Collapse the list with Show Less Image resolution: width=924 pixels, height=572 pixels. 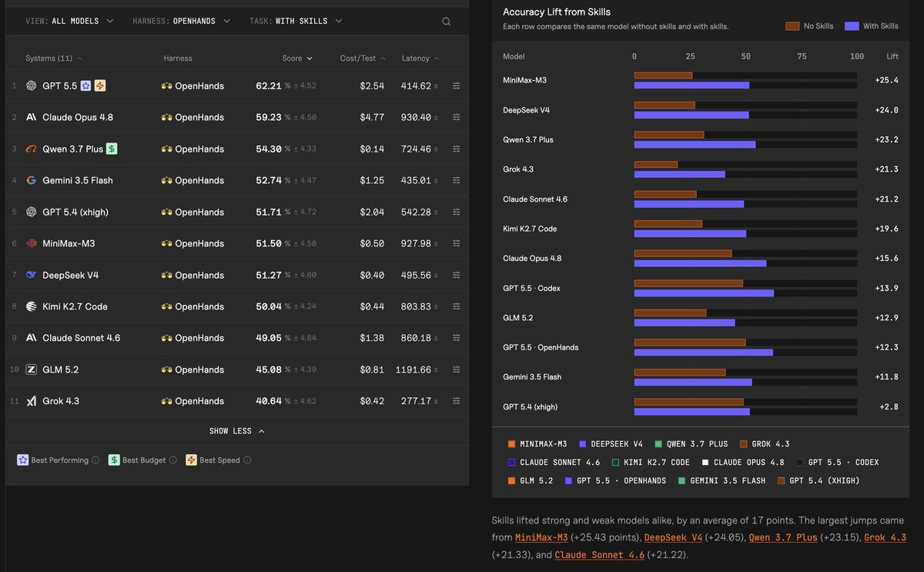pyautogui.click(x=236, y=431)
